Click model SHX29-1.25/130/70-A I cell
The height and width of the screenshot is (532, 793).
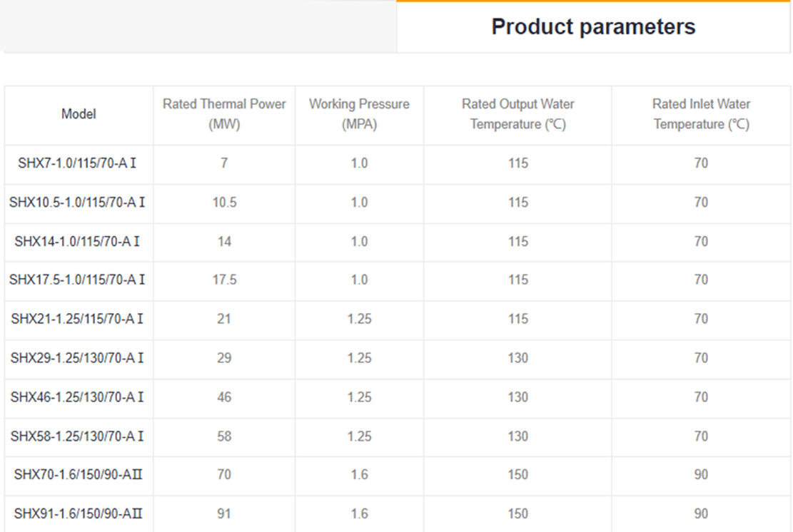coord(77,358)
